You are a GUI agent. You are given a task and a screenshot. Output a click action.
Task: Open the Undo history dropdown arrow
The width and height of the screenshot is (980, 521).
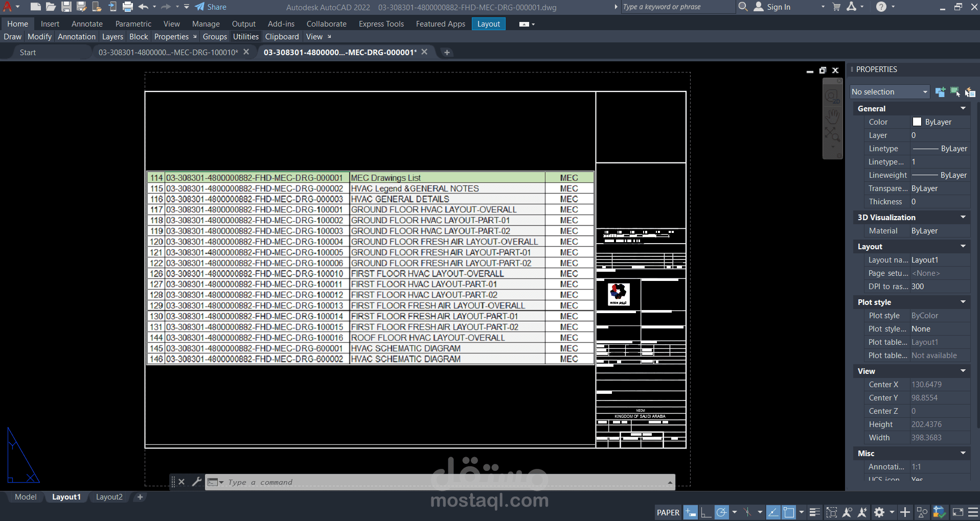pyautogui.click(x=154, y=7)
